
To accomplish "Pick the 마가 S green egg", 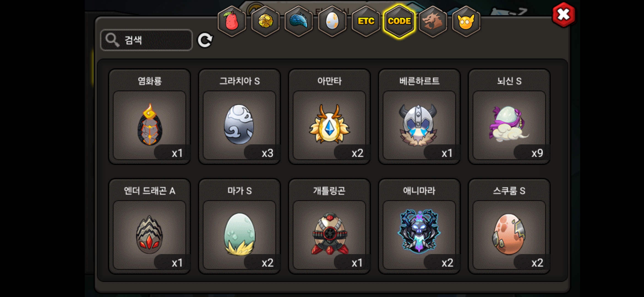I will (x=239, y=226).
